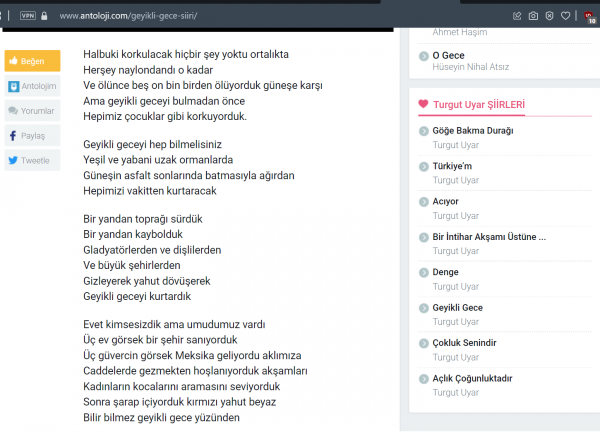Click line 'Herşey naylondandı o kadar'
This screenshot has width=600, height=432.
148,70
